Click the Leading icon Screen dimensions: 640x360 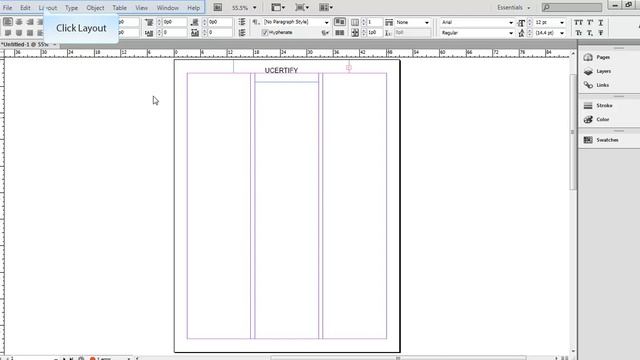click(521, 33)
